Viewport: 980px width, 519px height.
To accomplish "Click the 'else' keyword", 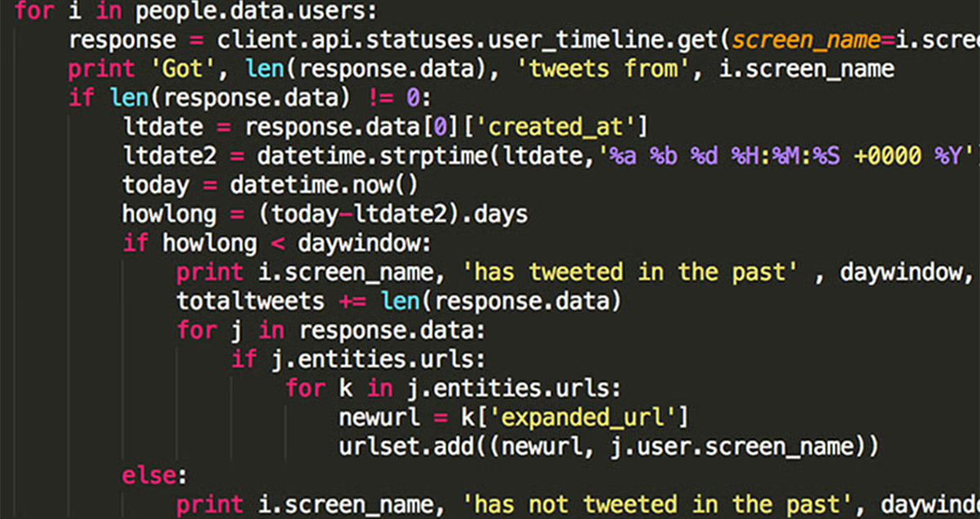I will 149,476.
